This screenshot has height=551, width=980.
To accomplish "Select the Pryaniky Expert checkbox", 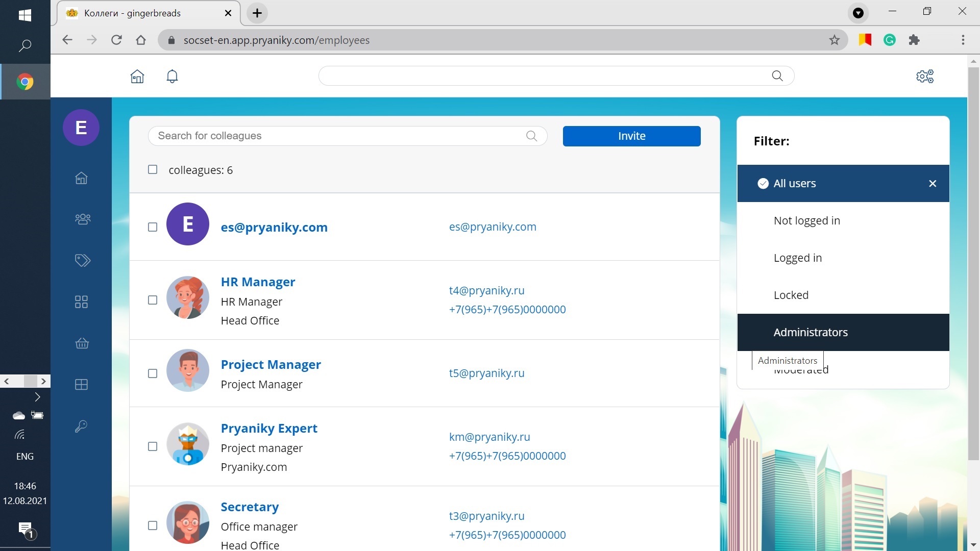I will [153, 447].
